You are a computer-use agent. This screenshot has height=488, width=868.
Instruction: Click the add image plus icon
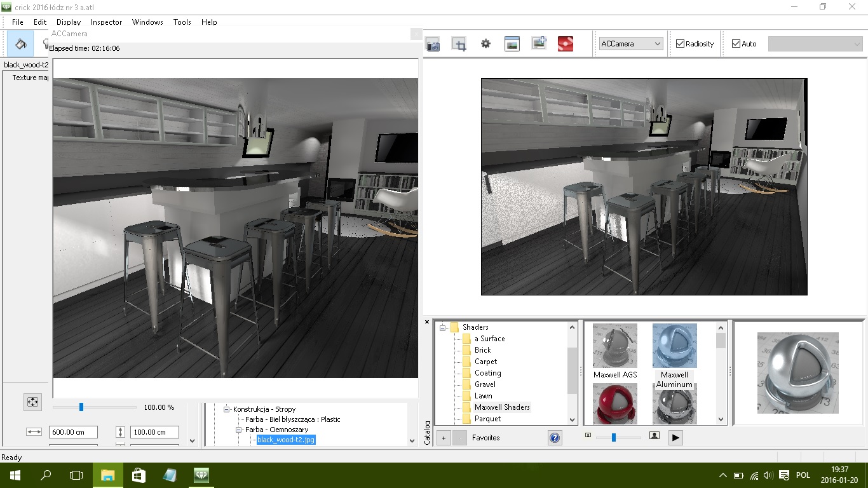pos(539,44)
